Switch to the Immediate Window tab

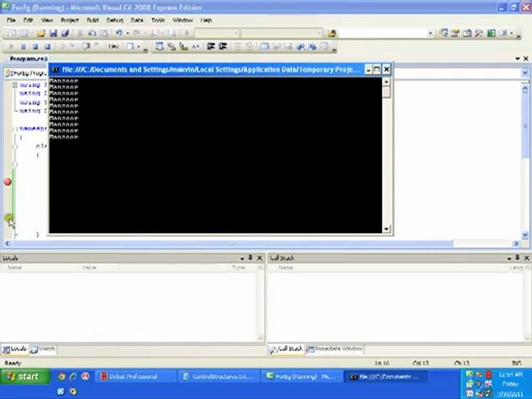pos(335,349)
